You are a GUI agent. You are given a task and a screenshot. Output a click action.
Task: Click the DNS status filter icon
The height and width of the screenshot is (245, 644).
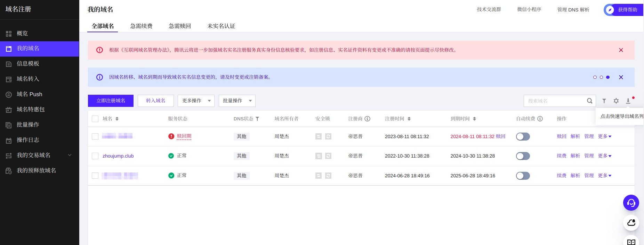[257, 119]
